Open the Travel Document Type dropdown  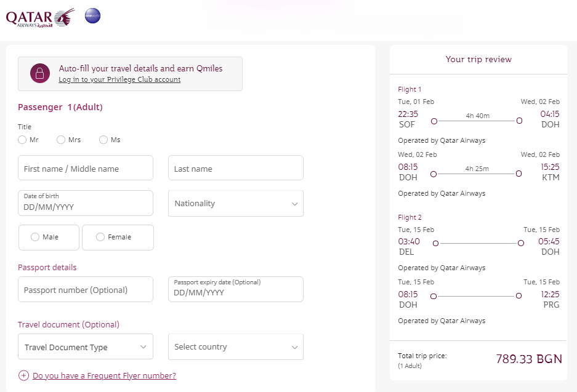86,347
